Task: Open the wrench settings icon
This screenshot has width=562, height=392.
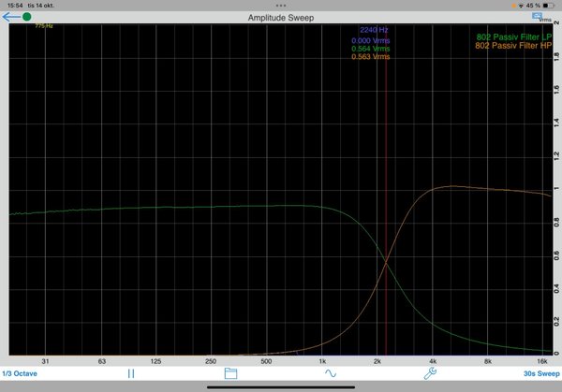Action: tap(429, 372)
